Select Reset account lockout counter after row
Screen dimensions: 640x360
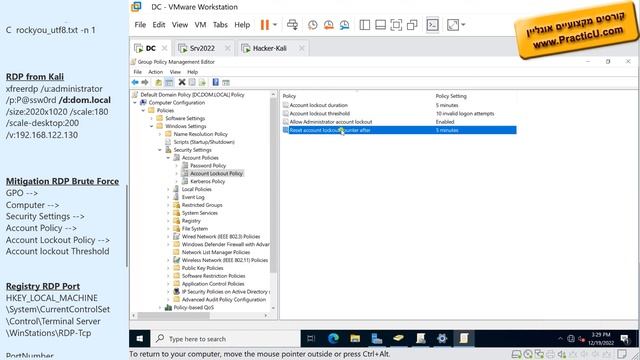399,130
